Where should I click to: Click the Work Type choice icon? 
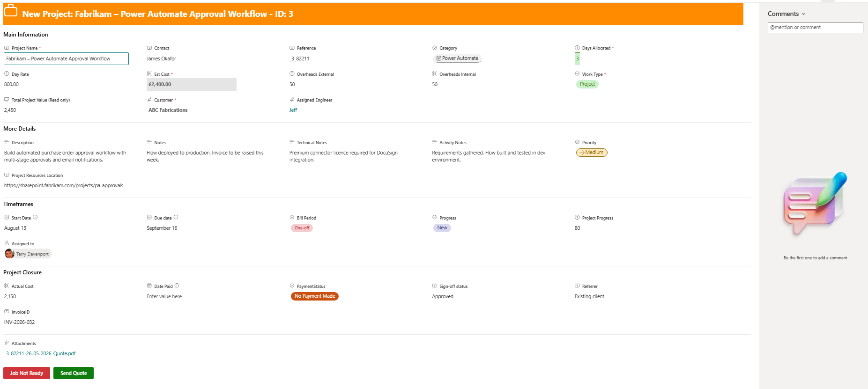[x=577, y=73]
